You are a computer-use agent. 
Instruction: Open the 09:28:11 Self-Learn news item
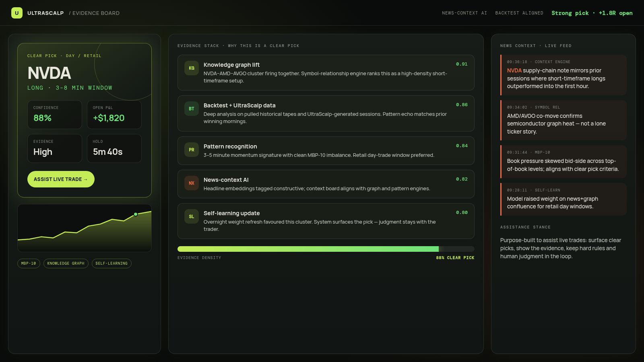(x=563, y=199)
